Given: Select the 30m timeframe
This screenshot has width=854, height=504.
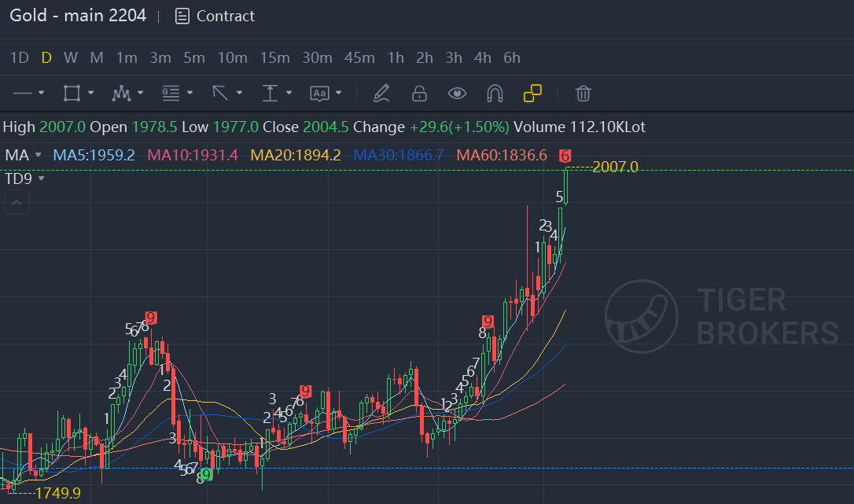Looking at the screenshot, I should (317, 57).
